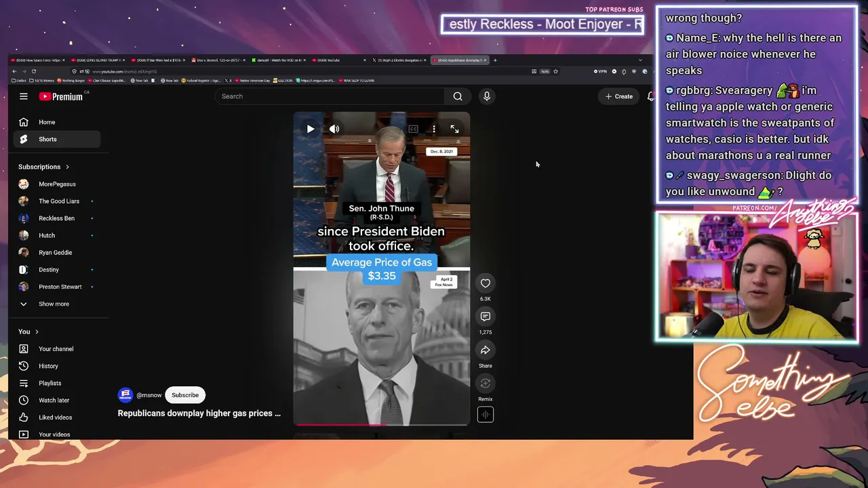
Task: Seek on the Short's red progress bar
Action: 381,425
